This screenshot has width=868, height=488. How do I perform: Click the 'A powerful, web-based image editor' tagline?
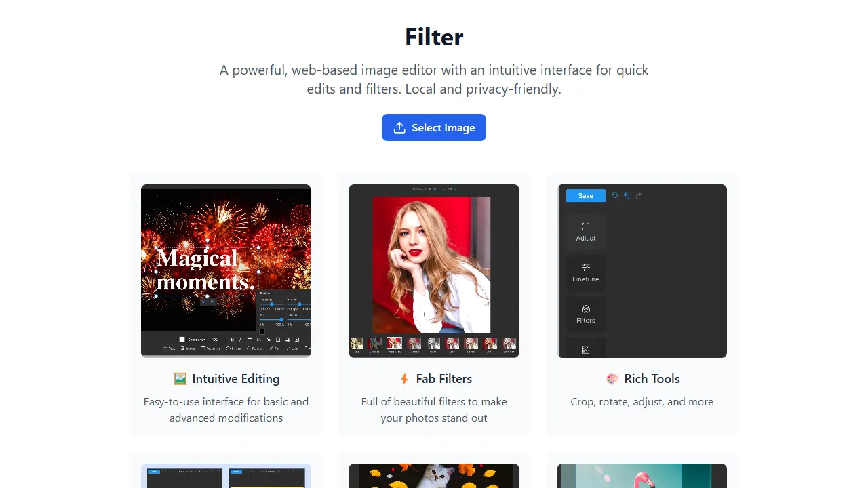[x=434, y=79]
